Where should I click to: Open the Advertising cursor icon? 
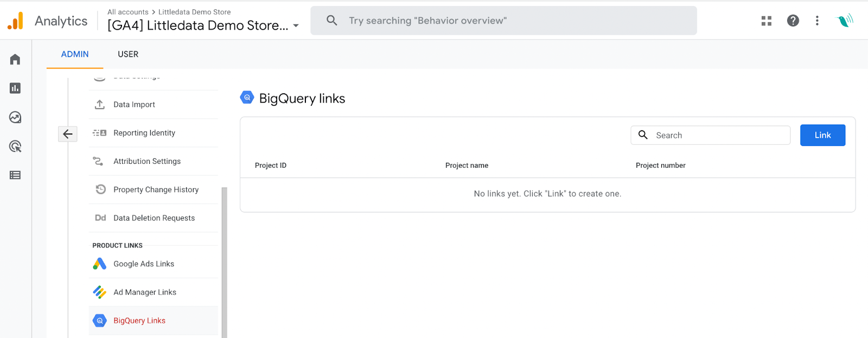click(15, 146)
